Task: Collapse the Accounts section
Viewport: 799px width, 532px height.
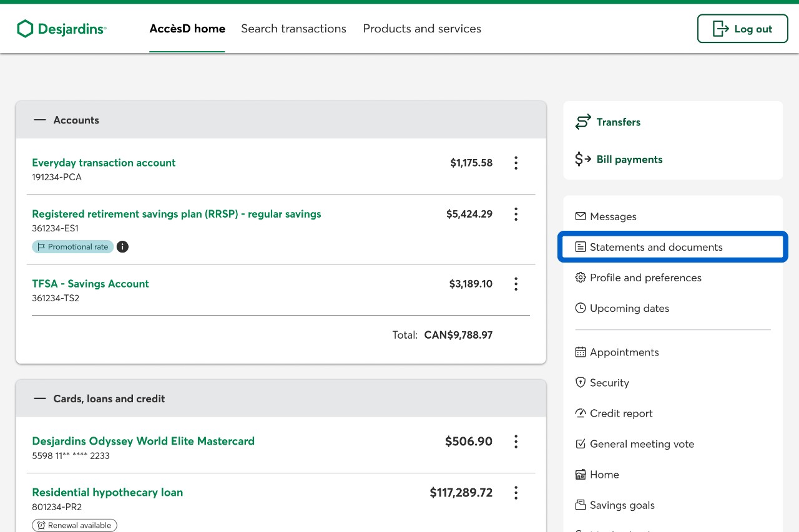Action: pyautogui.click(x=40, y=120)
